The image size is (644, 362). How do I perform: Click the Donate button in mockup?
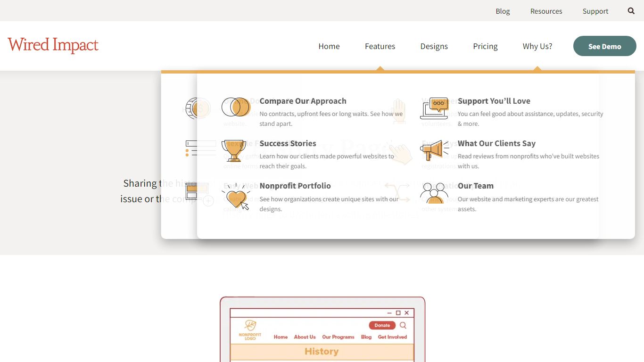pyautogui.click(x=382, y=325)
